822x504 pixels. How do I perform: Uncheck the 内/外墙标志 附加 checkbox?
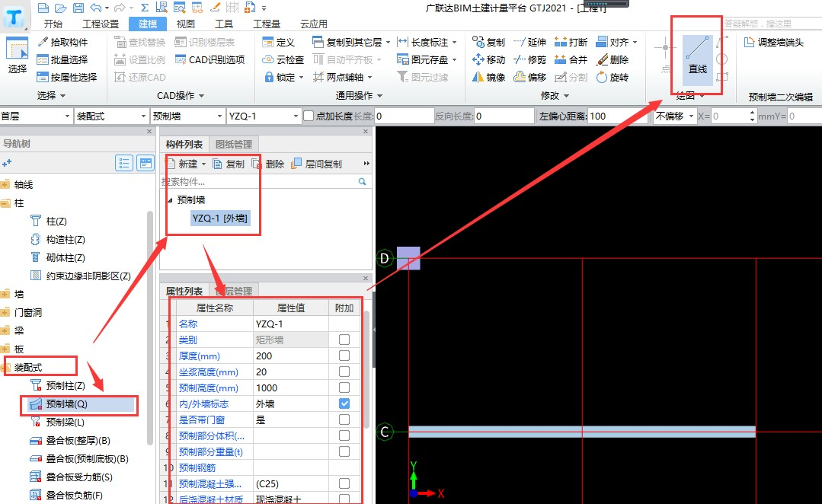tap(344, 404)
